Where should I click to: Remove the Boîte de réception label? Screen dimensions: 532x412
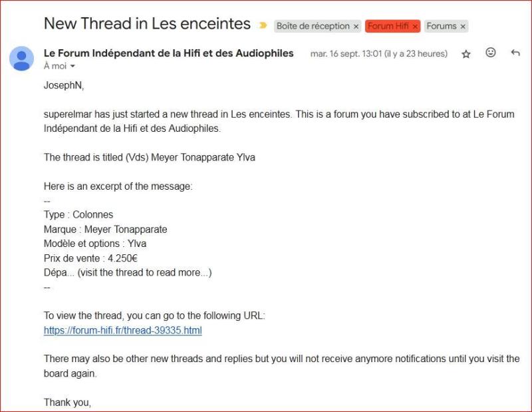(x=356, y=27)
